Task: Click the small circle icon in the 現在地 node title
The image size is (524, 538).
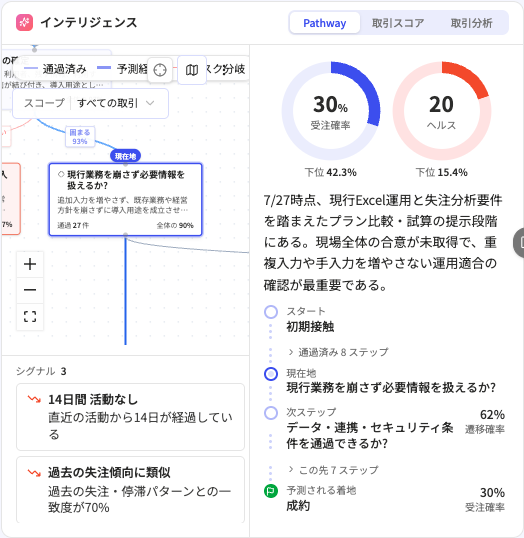Action: click(x=61, y=175)
